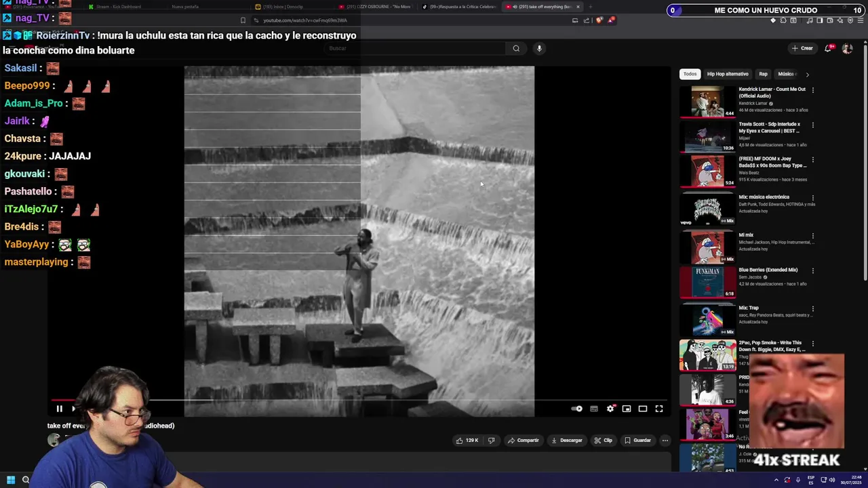Open options menu for Travis Scott video
The height and width of the screenshot is (488, 868).
pyautogui.click(x=812, y=125)
